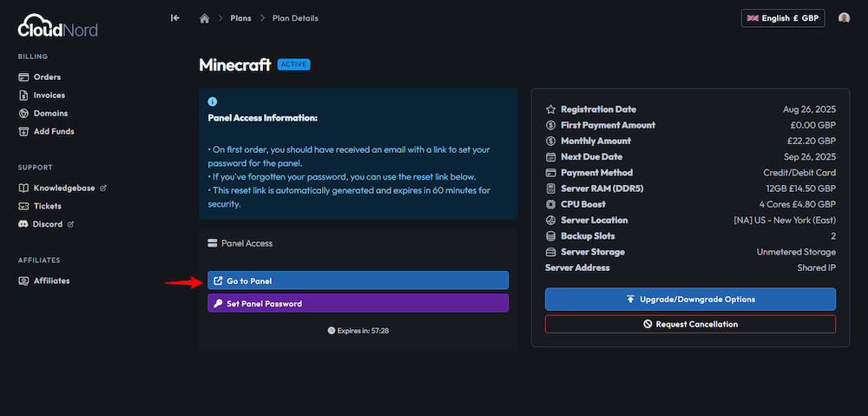Click the Monthly Amount dollar icon
Image resolution: width=868 pixels, height=416 pixels.
point(550,142)
